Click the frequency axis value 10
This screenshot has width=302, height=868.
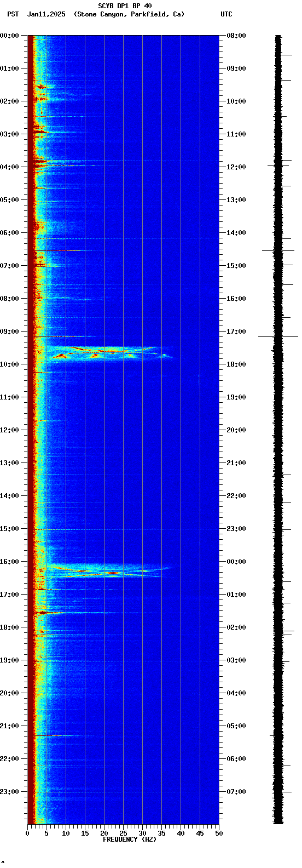point(66,833)
